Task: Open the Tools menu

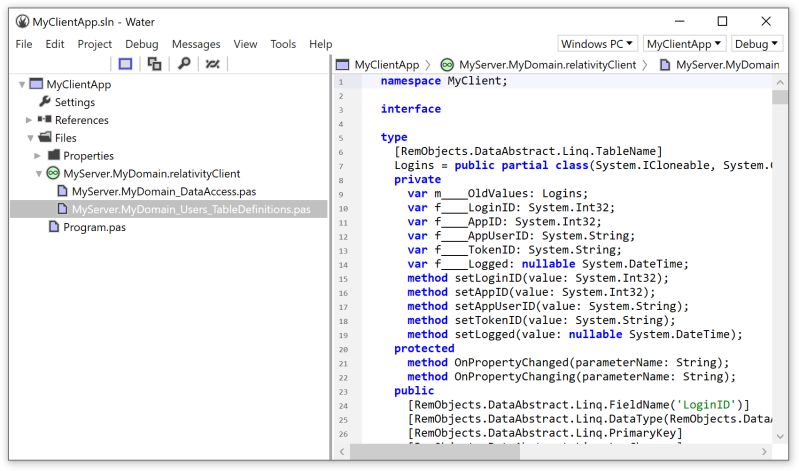Action: pyautogui.click(x=283, y=44)
